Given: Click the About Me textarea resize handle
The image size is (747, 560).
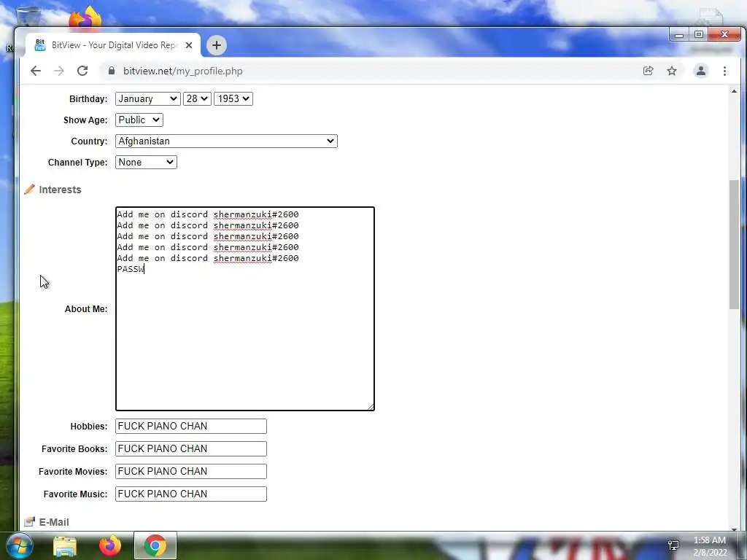Looking at the screenshot, I should [x=371, y=406].
